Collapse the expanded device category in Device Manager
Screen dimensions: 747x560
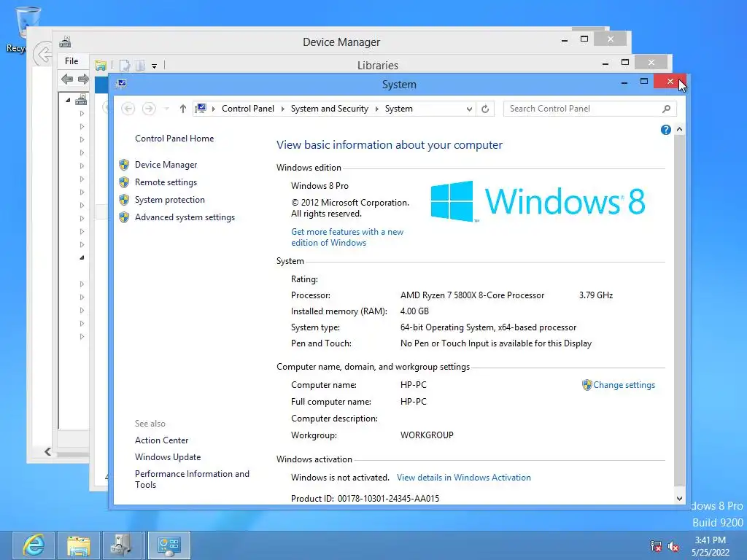coord(82,257)
